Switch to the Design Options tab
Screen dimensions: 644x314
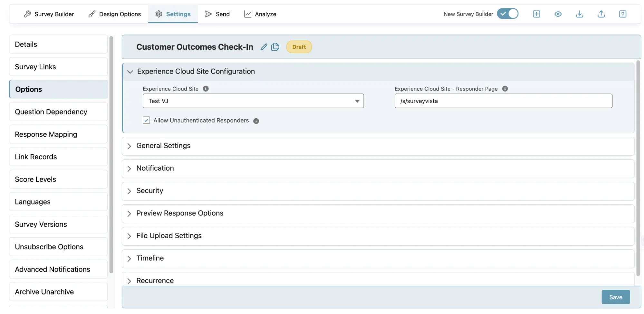click(x=115, y=14)
